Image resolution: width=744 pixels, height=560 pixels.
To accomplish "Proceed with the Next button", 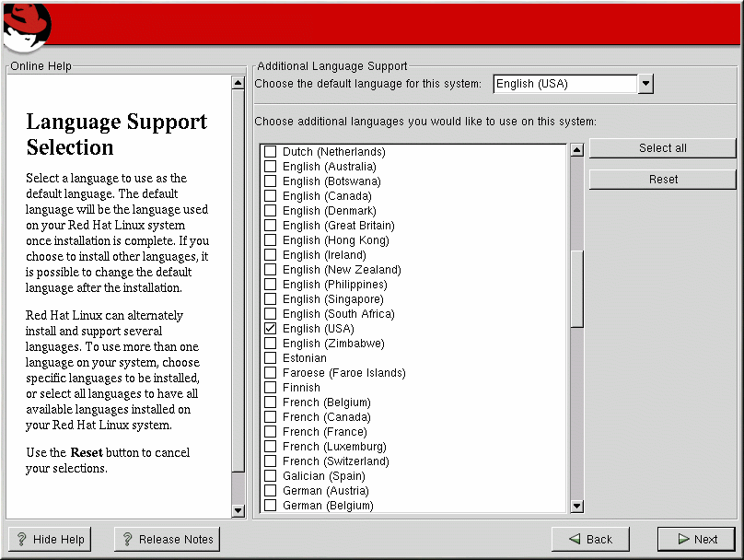I will [696, 539].
